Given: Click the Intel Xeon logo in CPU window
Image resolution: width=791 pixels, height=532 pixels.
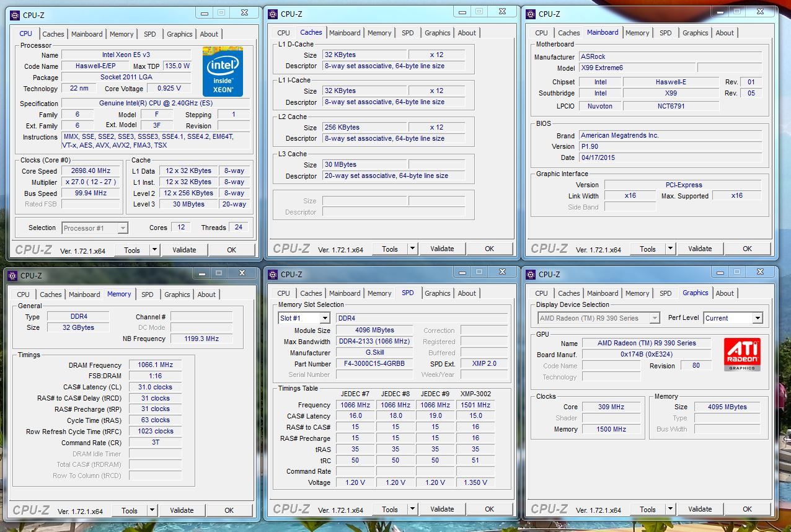Looking at the screenshot, I should coord(223,72).
